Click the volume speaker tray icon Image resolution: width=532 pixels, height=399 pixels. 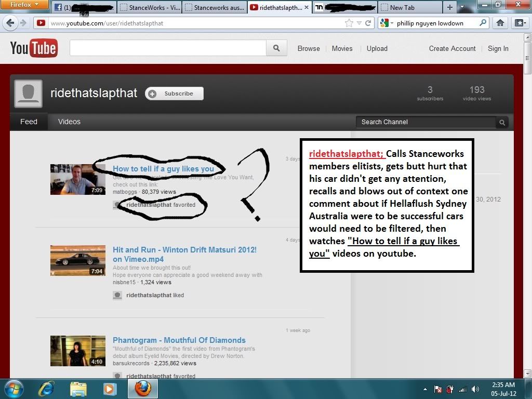coord(475,389)
